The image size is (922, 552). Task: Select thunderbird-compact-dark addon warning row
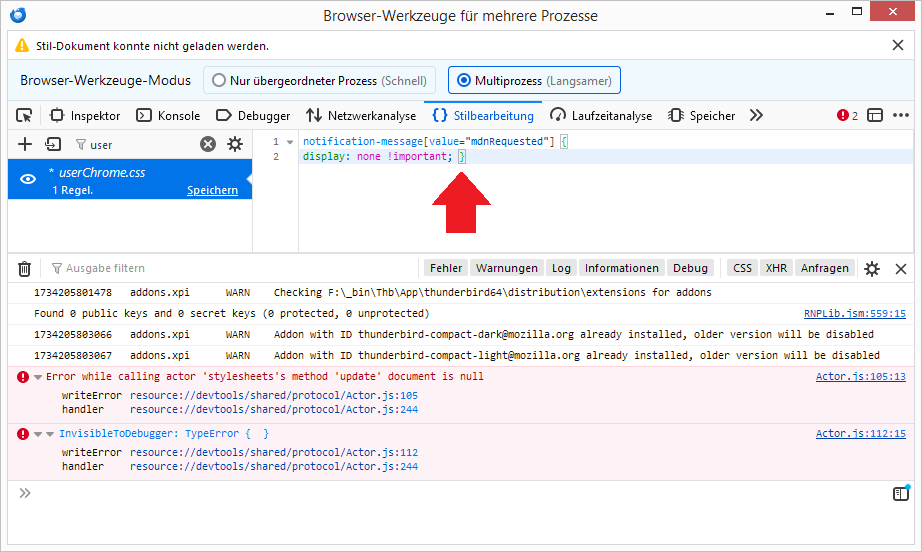(x=460, y=334)
